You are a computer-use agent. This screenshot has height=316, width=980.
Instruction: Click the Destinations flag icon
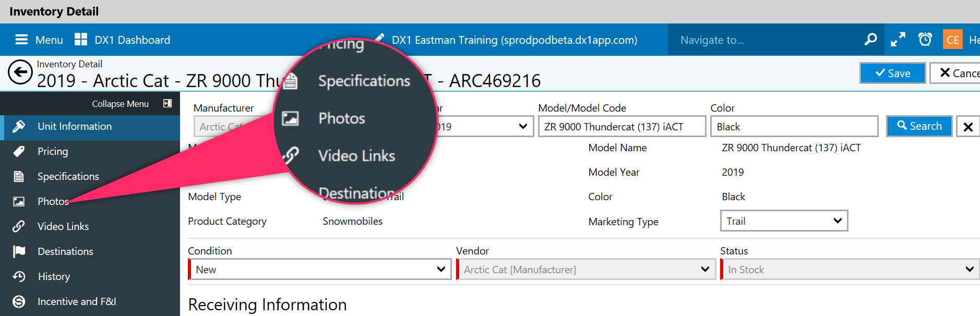coord(19,251)
